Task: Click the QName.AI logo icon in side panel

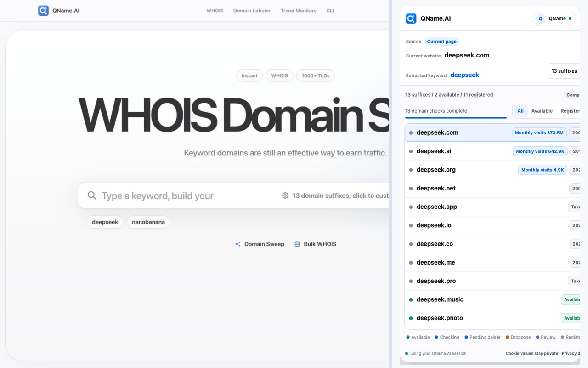Action: 411,19
